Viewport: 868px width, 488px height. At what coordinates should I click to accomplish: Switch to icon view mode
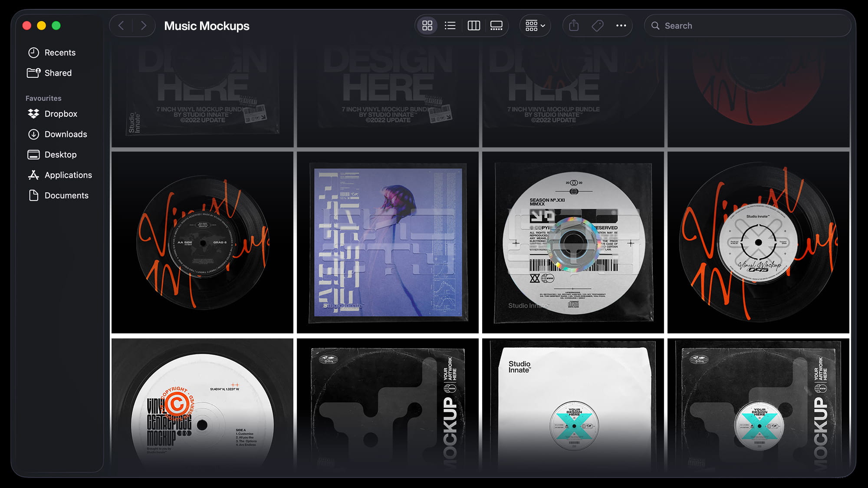point(427,25)
